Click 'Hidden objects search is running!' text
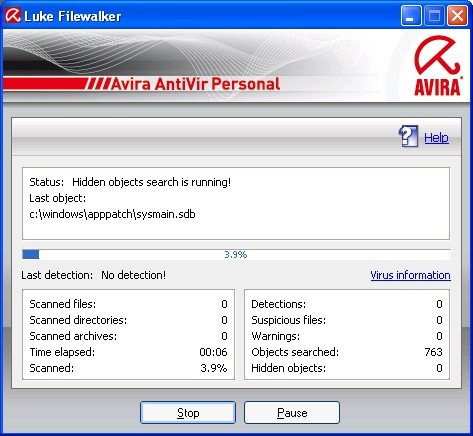This screenshot has width=473, height=436. tap(151, 182)
